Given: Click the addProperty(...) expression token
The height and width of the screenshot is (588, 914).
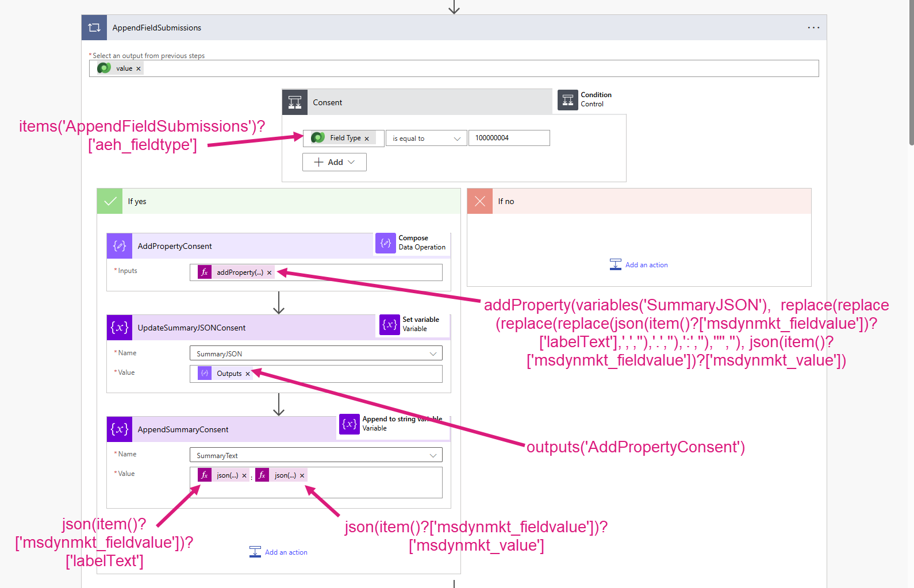Looking at the screenshot, I should pyautogui.click(x=236, y=272).
